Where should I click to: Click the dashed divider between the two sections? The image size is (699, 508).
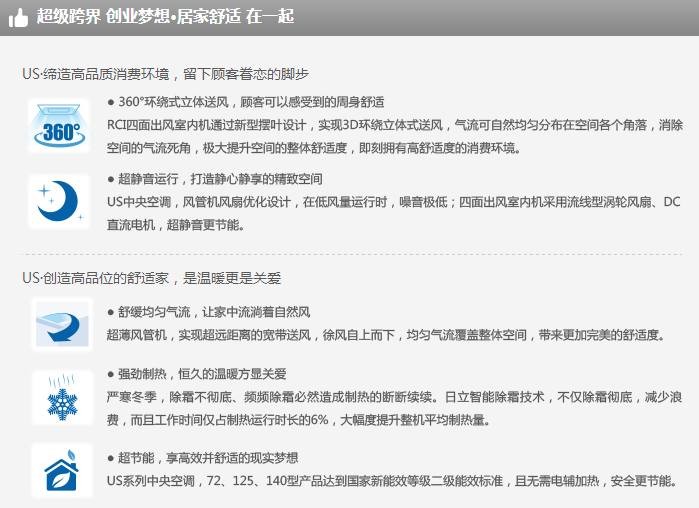click(349, 254)
